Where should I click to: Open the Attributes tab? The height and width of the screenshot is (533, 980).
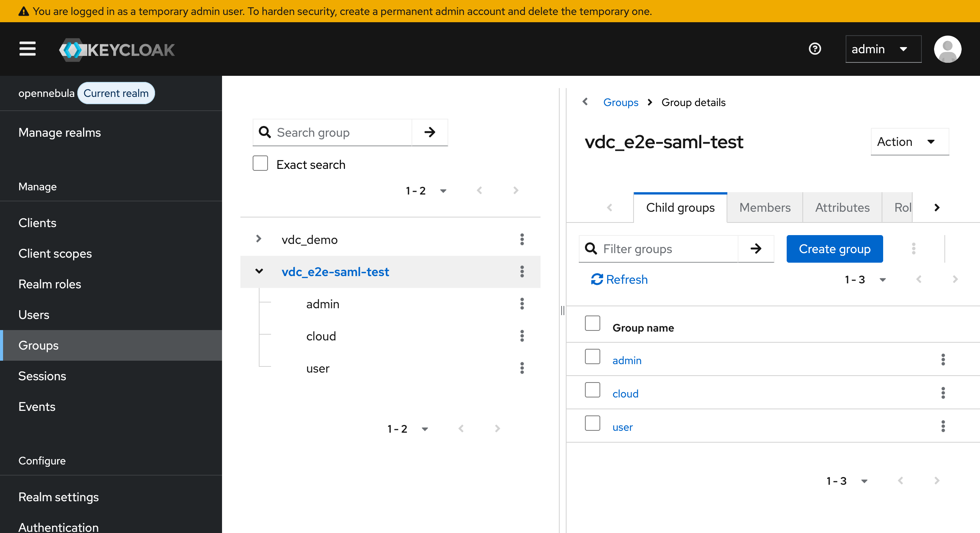coord(842,208)
